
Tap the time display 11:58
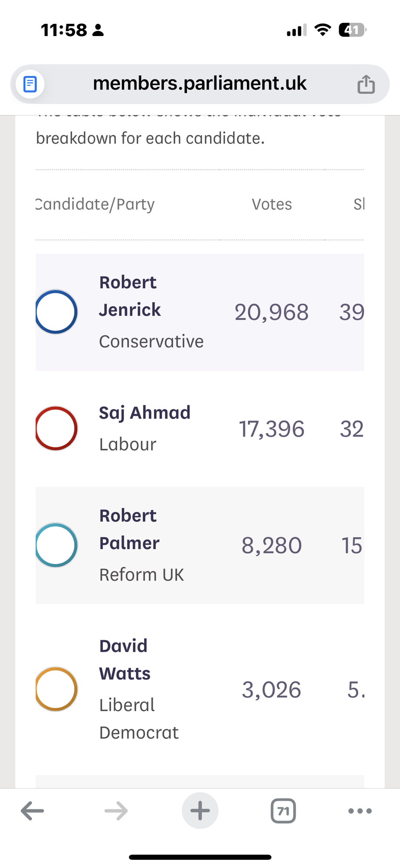coord(64,30)
